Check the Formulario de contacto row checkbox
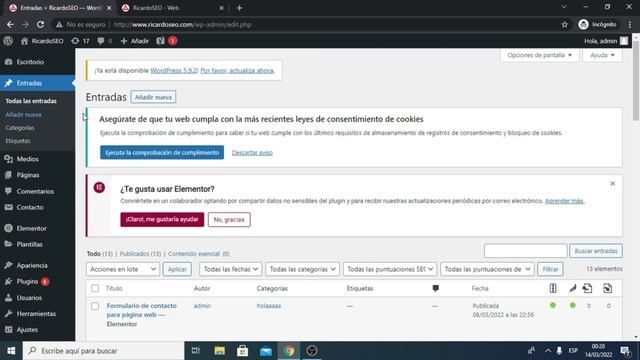The width and height of the screenshot is (640, 360). point(95,306)
